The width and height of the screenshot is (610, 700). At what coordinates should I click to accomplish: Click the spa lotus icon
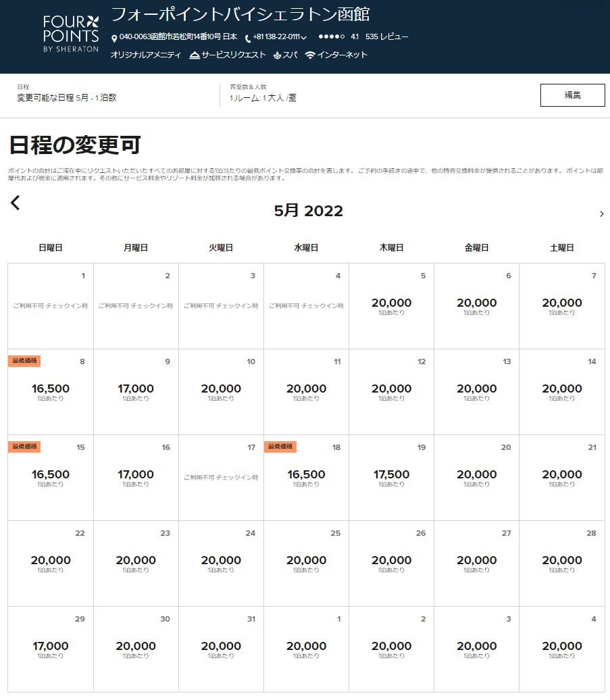click(277, 55)
